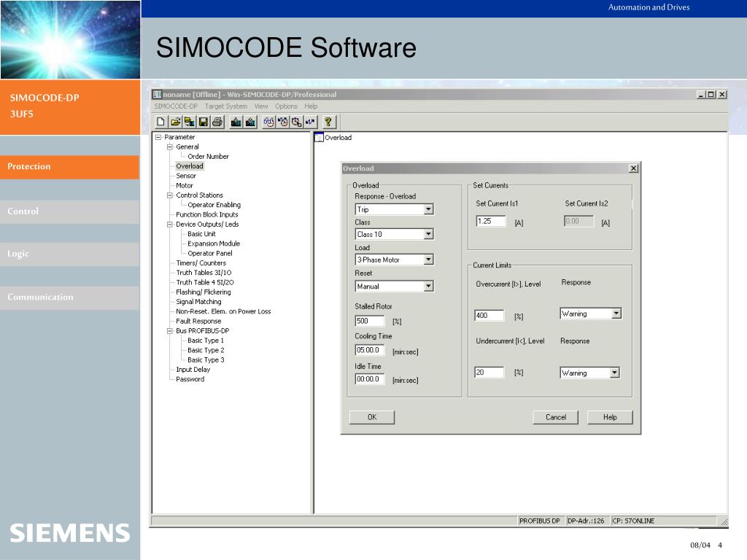Viewport: 747px width, 560px height.
Task: Select Basic Unit under Device Outputs
Action: 201,234
